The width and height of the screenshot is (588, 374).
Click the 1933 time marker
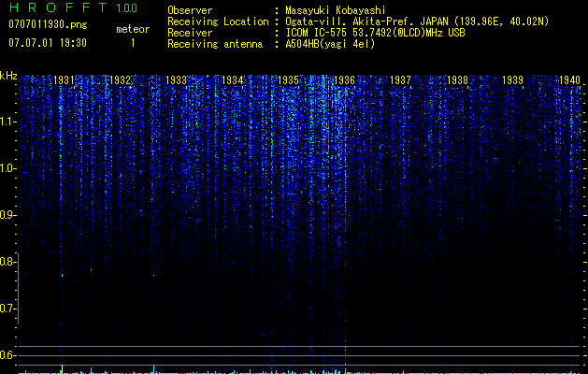176,79
